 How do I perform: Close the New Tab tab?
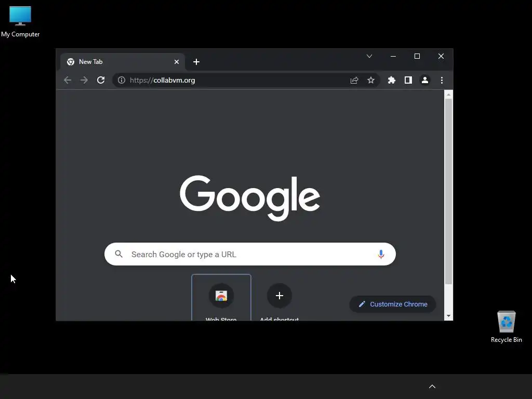177,62
